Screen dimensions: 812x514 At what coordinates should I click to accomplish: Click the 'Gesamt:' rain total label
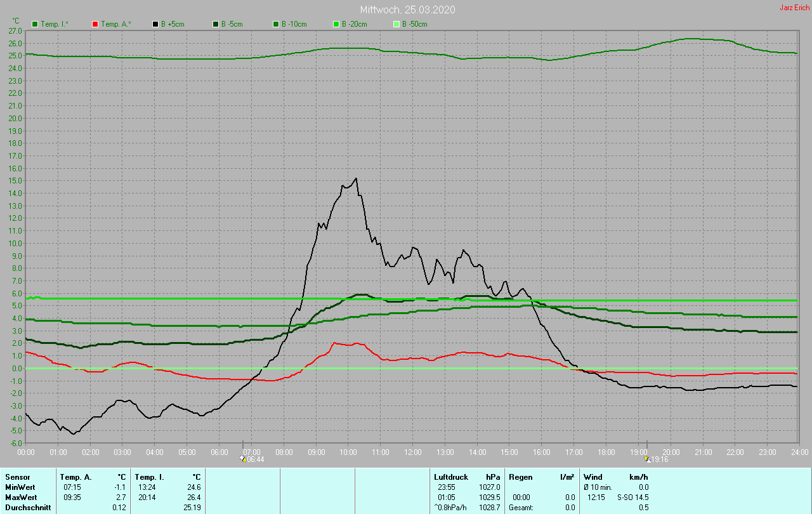[x=521, y=507]
